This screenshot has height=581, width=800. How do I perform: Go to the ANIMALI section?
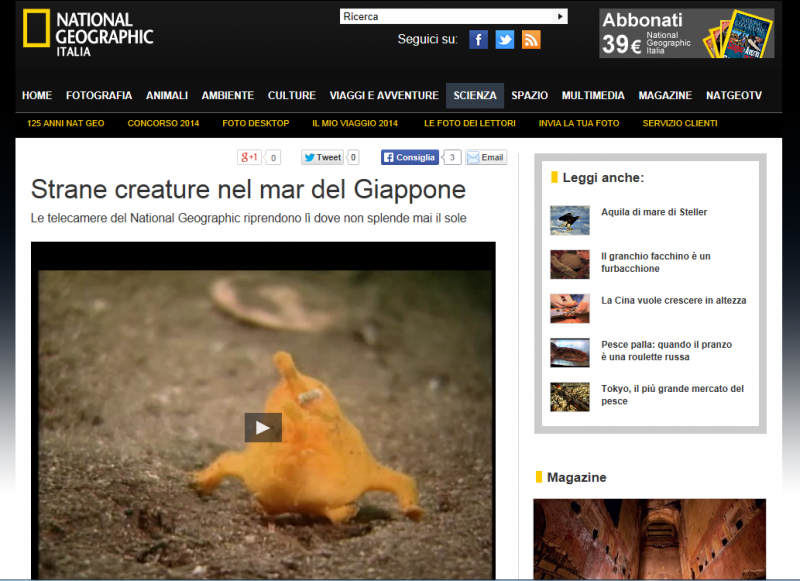point(167,96)
